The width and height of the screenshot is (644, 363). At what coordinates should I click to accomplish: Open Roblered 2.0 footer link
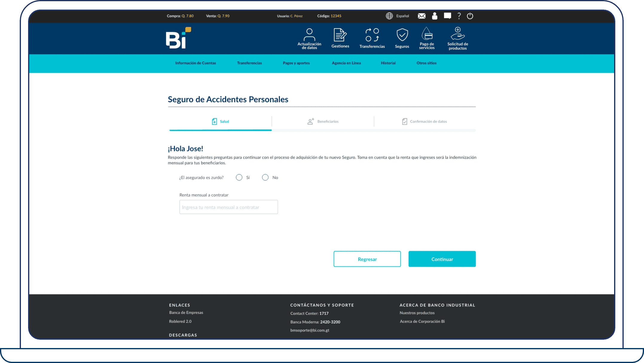tap(180, 321)
